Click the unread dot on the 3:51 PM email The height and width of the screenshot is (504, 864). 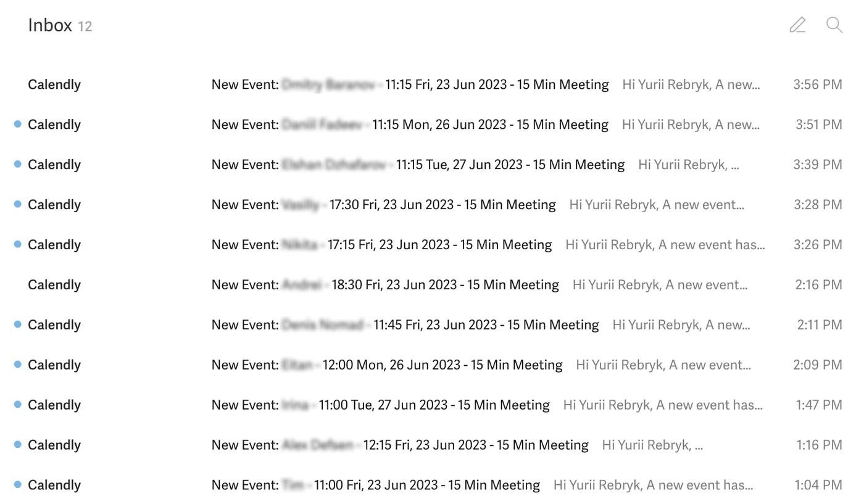[18, 124]
